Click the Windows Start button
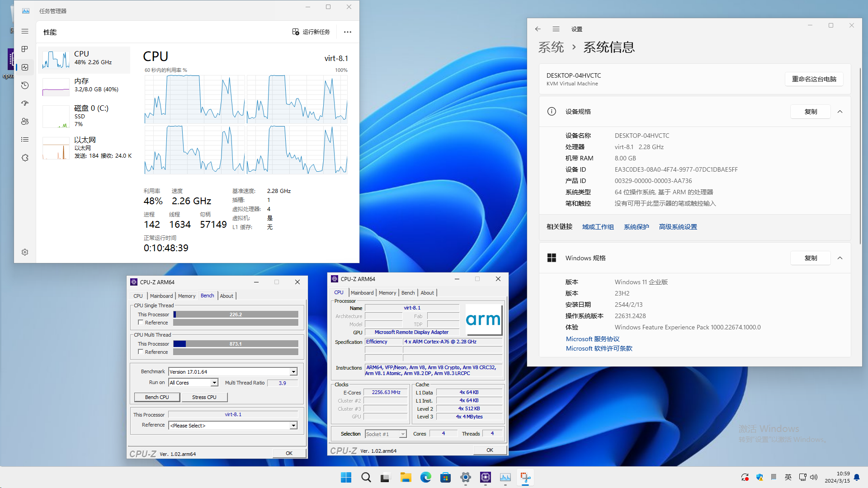The height and width of the screenshot is (488, 868). [x=346, y=477]
